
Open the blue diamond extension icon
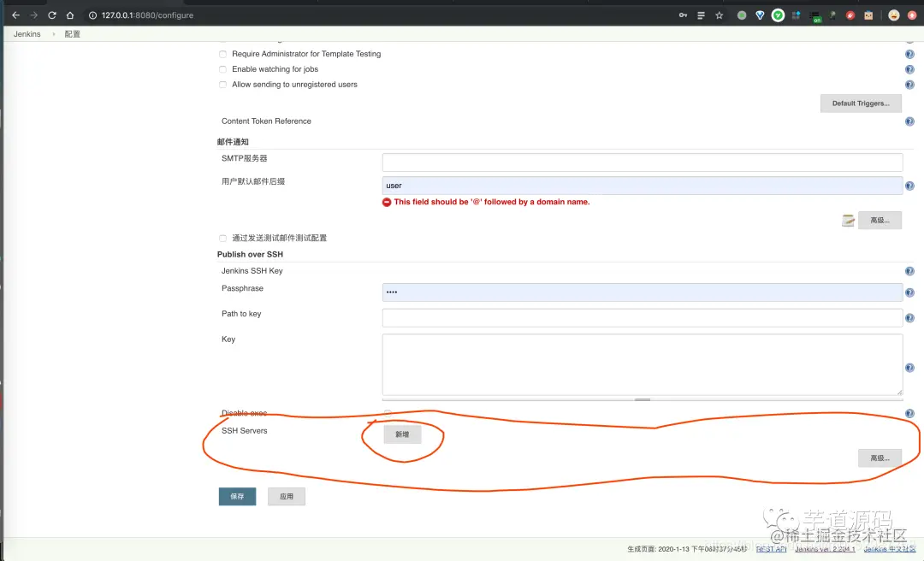tap(760, 15)
